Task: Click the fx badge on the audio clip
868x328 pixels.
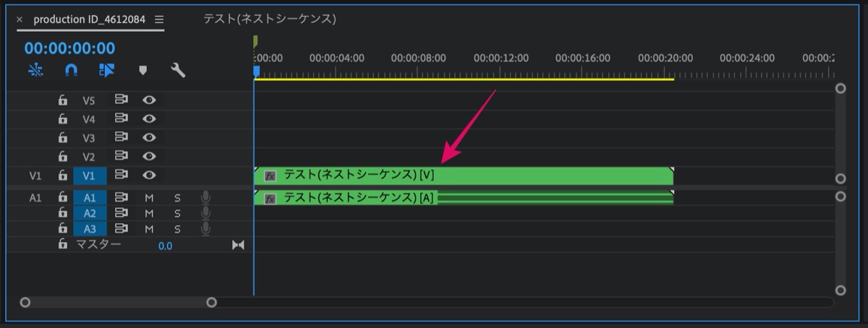Action: (x=270, y=198)
